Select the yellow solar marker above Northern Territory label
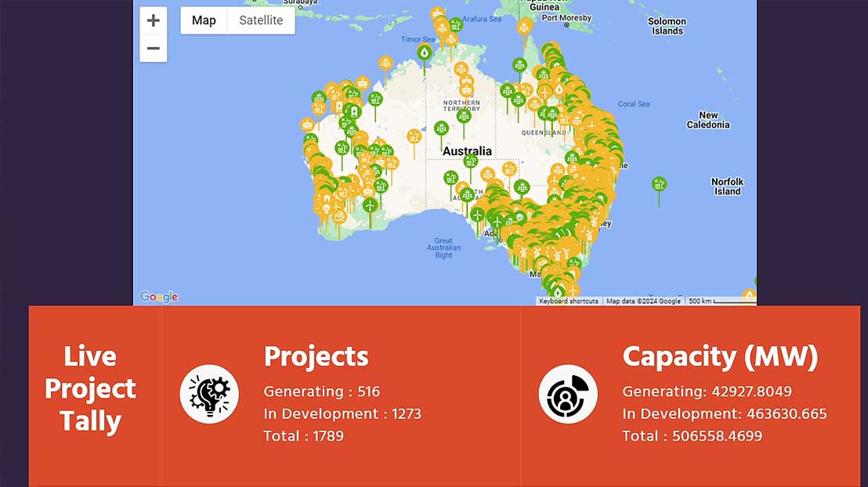The width and height of the screenshot is (868, 487). [461, 69]
